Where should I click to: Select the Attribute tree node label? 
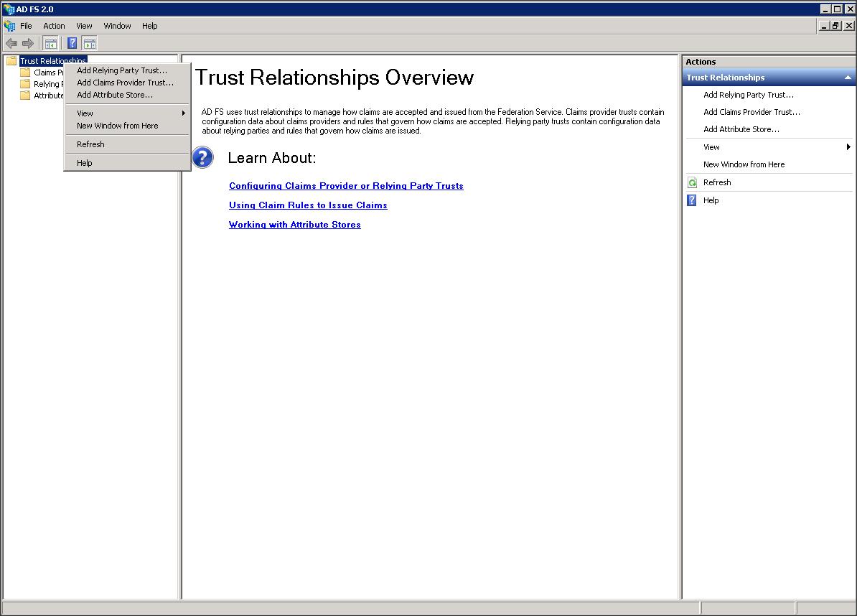point(48,95)
